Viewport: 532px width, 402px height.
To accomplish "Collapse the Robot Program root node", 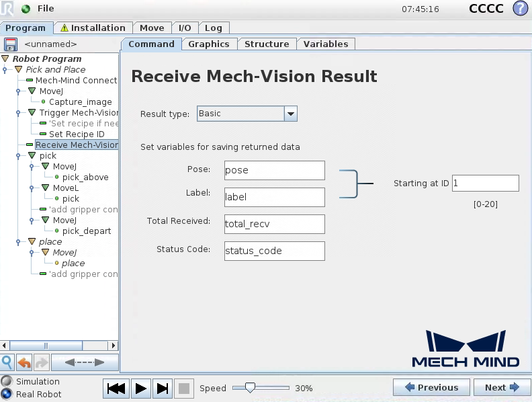I will (5, 58).
